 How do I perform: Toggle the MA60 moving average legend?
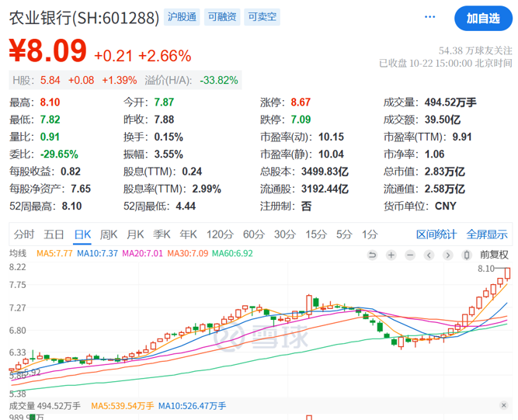pyautogui.click(x=233, y=254)
